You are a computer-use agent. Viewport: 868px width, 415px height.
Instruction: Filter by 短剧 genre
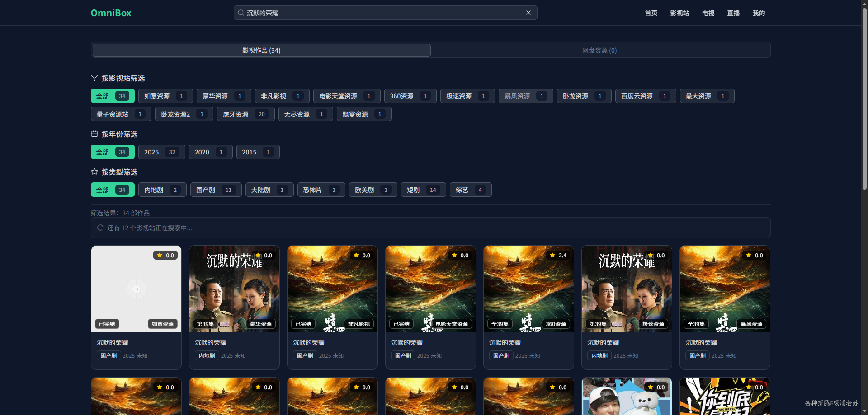point(424,190)
